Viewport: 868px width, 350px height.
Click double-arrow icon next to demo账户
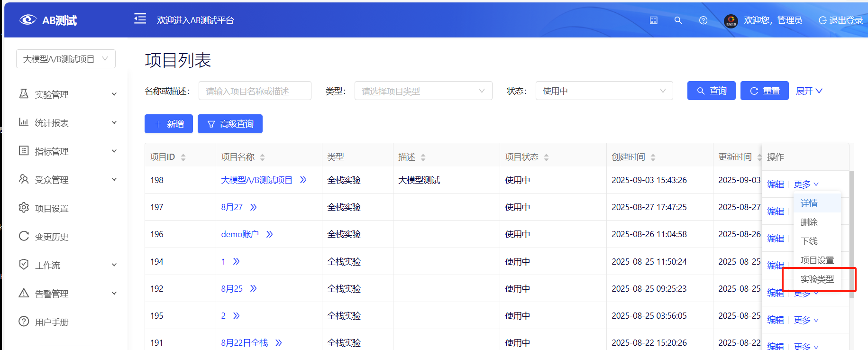tap(270, 234)
